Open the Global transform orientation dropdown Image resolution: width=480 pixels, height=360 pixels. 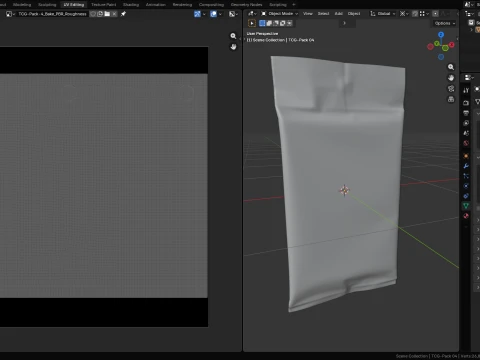tap(382, 14)
